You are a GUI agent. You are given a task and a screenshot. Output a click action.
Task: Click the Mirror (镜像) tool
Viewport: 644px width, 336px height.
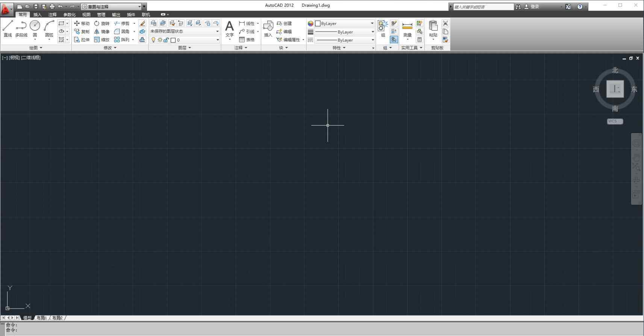tap(102, 32)
